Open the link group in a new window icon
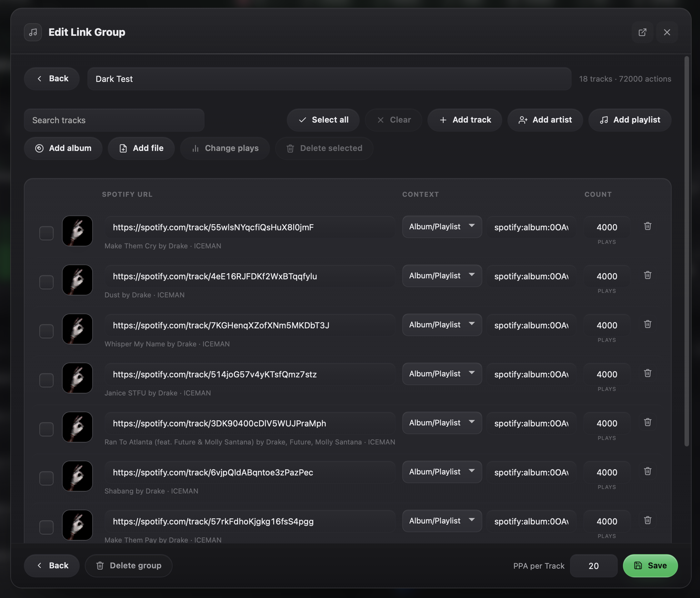Viewport: 700px width, 598px height. (642, 32)
